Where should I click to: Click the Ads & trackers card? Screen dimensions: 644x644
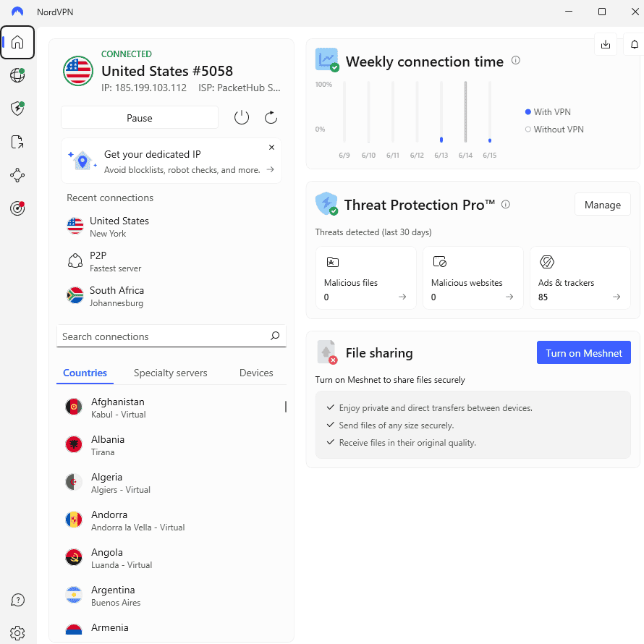[x=580, y=278]
